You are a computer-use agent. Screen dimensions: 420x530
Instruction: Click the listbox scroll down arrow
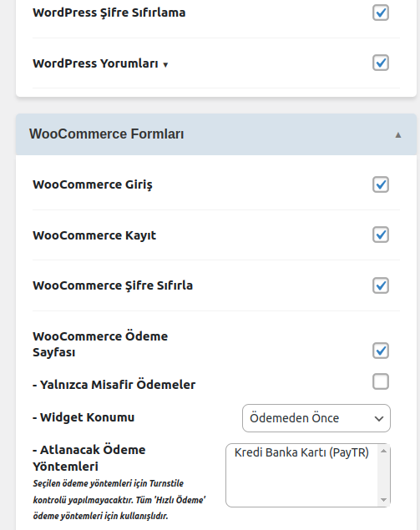click(x=383, y=500)
